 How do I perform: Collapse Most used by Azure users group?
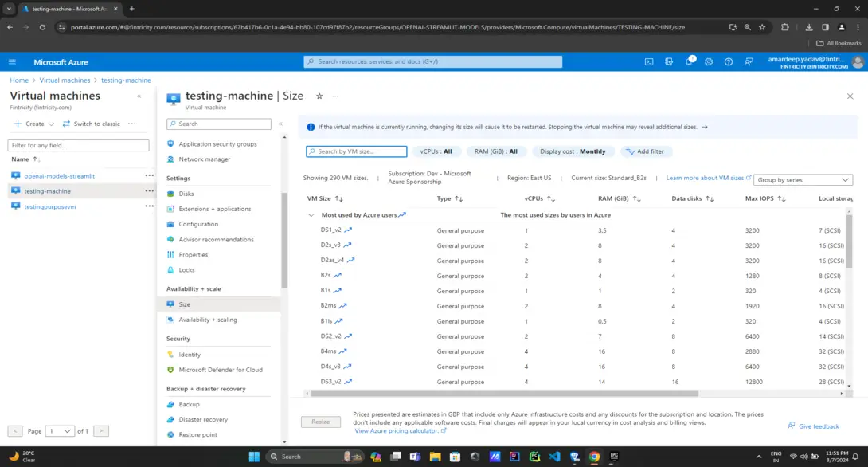[x=311, y=215]
